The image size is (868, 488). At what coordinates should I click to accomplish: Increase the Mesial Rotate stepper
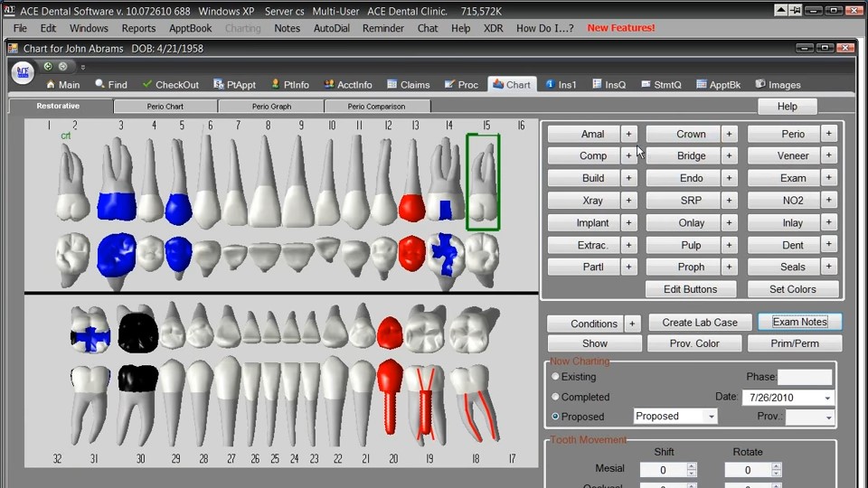pos(776,466)
